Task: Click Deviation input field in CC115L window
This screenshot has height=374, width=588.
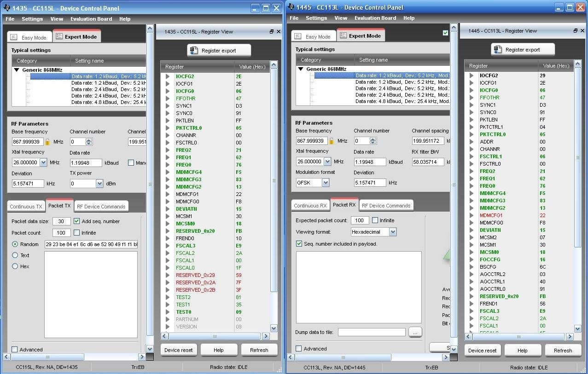Action: pyautogui.click(x=28, y=184)
